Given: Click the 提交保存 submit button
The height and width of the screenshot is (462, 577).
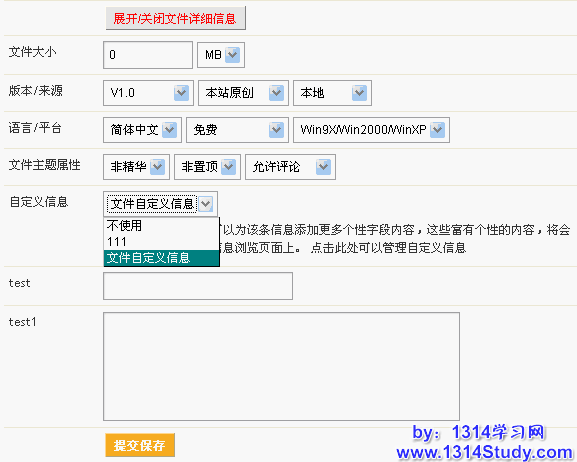Looking at the screenshot, I should [140, 445].
